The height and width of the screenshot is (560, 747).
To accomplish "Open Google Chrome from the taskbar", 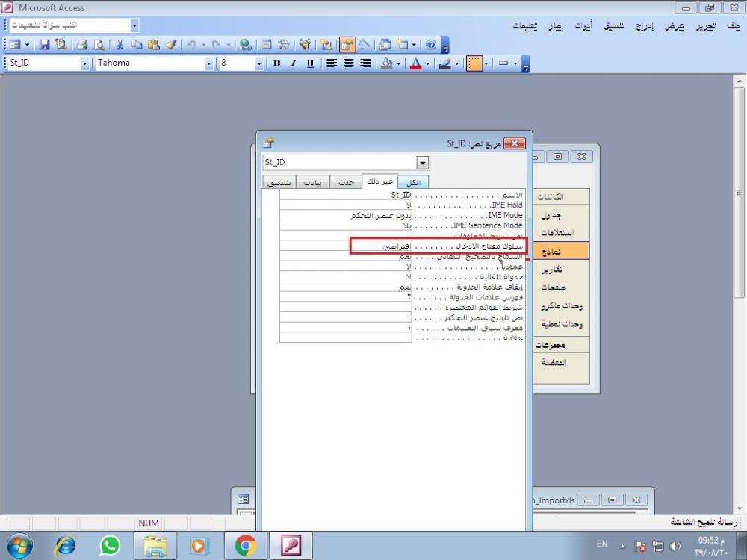I will pos(245,546).
